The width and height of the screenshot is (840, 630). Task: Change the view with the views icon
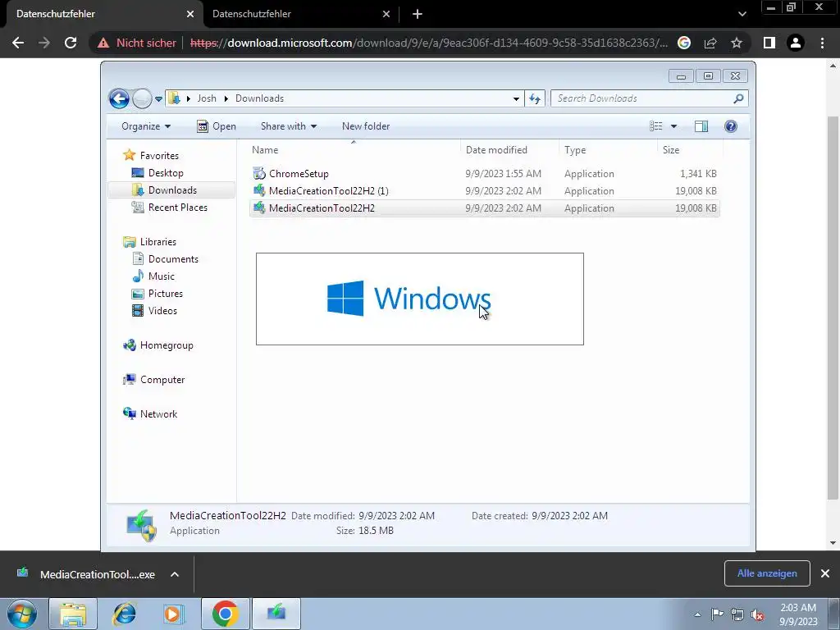coord(655,126)
